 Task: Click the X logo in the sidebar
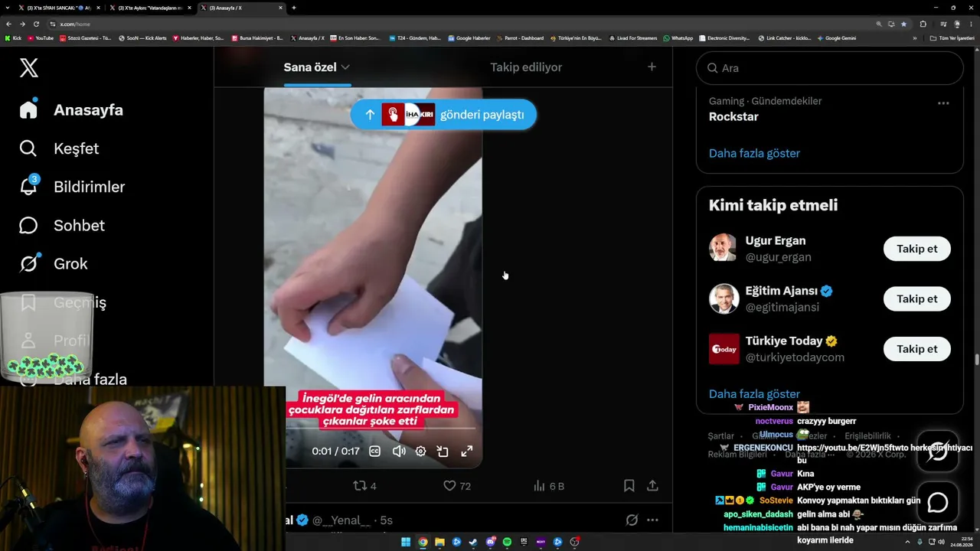[28, 68]
